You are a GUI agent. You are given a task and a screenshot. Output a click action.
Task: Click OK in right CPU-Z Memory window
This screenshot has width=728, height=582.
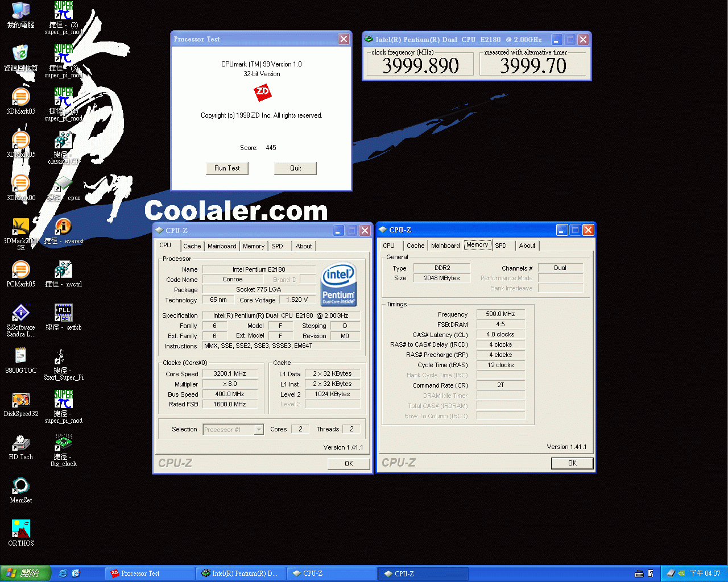click(x=573, y=463)
